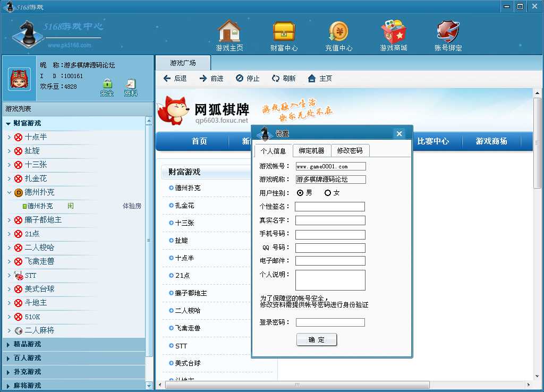This screenshot has width=544, height=392.
Task: Confirm settings with the 确定 button
Action: (x=317, y=339)
